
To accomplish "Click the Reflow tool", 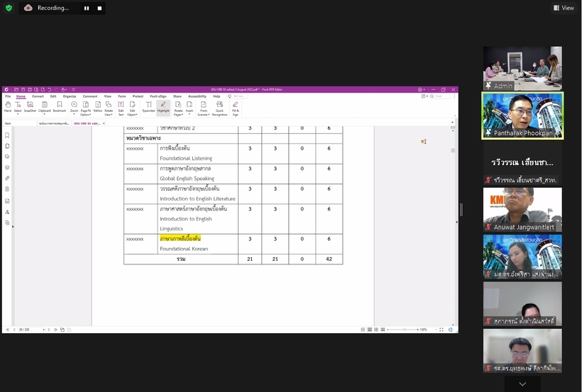I will pyautogui.click(x=98, y=107).
